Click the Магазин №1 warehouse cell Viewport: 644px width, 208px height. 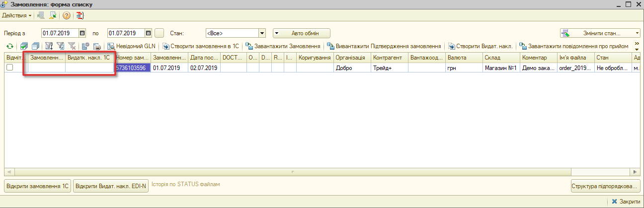pyautogui.click(x=501, y=68)
